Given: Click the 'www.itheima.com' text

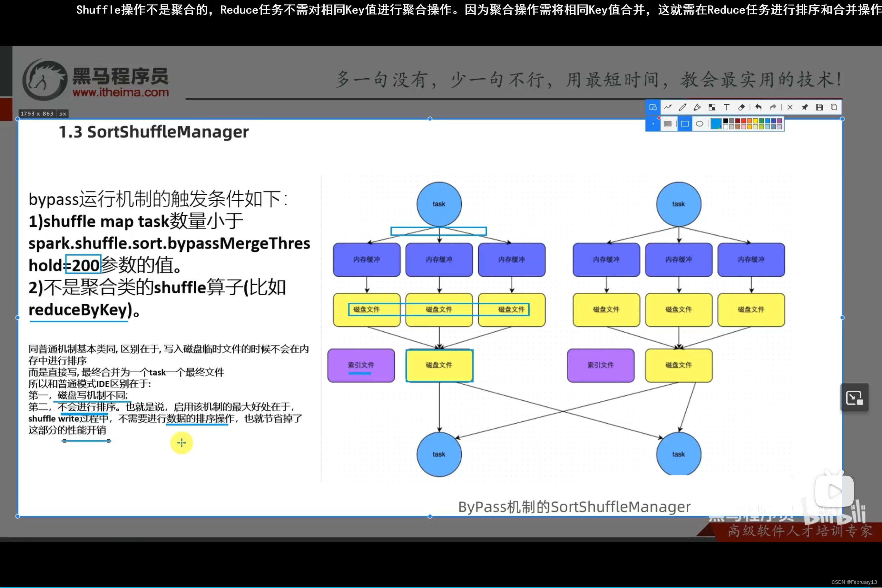Looking at the screenshot, I should point(121,92).
